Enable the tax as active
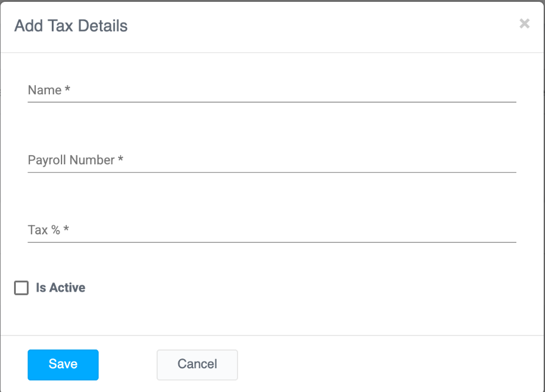Viewport: 545px width, 392px height. click(x=21, y=288)
